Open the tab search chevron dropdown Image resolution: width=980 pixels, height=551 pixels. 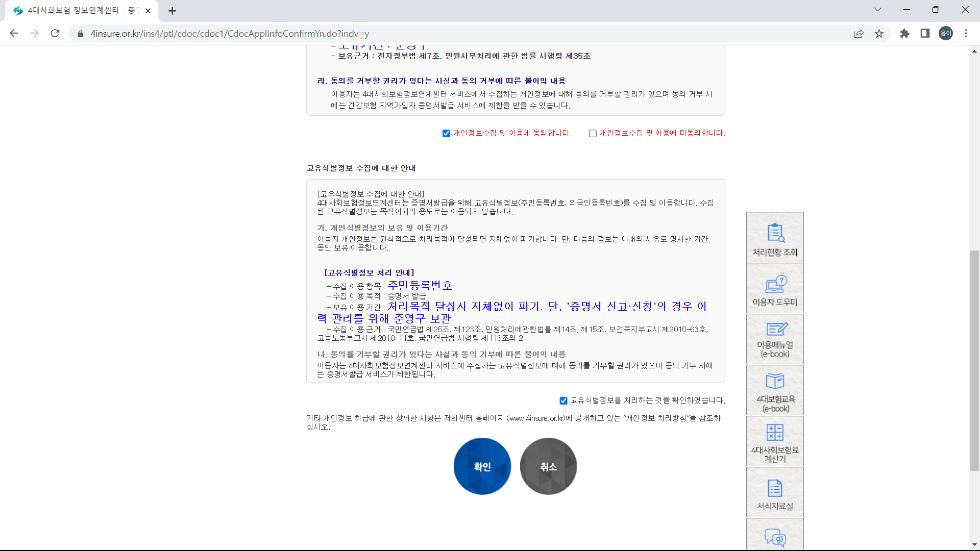pyautogui.click(x=877, y=9)
